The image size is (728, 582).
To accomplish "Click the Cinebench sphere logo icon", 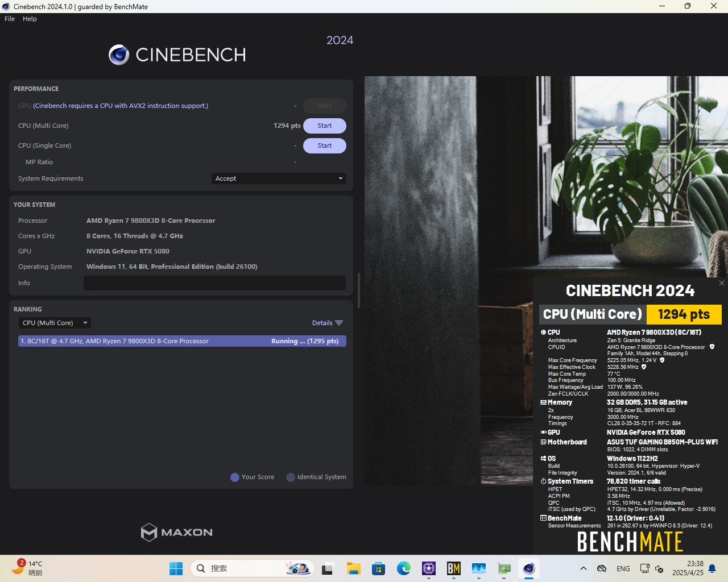I will click(119, 55).
